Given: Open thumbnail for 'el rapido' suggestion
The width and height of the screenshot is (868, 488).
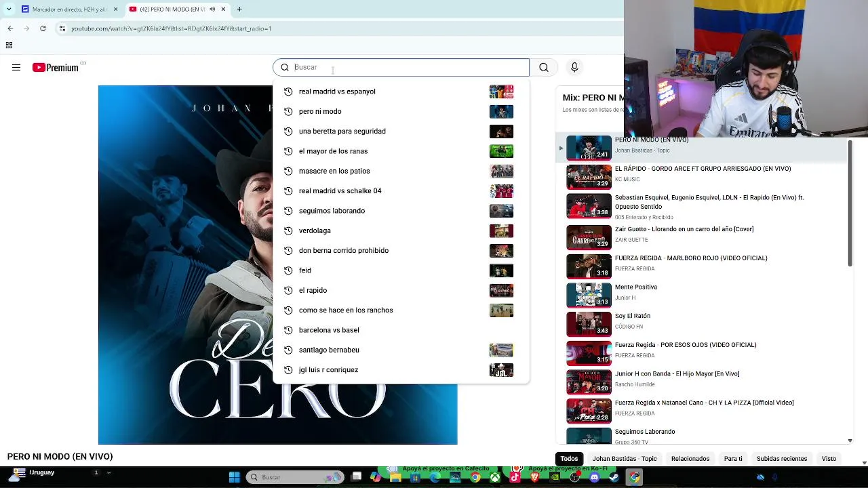Looking at the screenshot, I should click(x=501, y=290).
